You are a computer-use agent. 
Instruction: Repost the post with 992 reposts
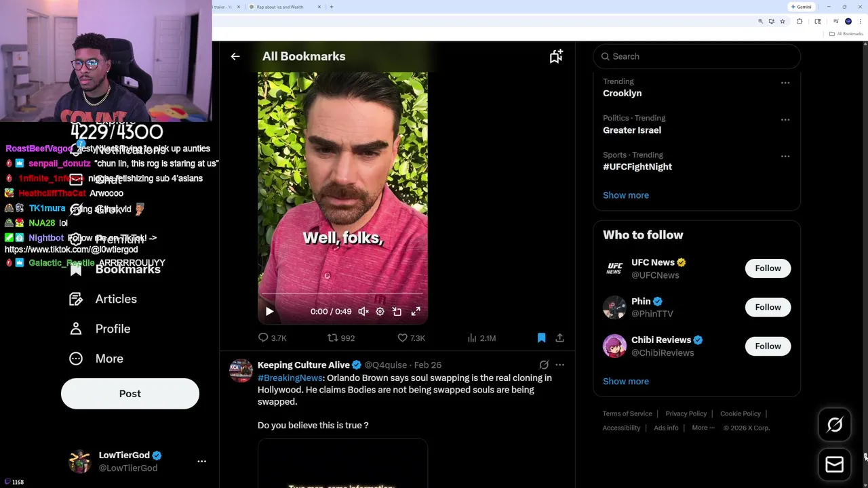pos(341,338)
